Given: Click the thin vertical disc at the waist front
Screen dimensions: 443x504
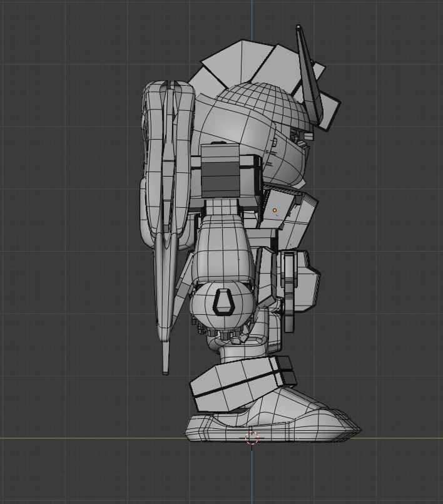Looking at the screenshot, I should click(289, 292).
